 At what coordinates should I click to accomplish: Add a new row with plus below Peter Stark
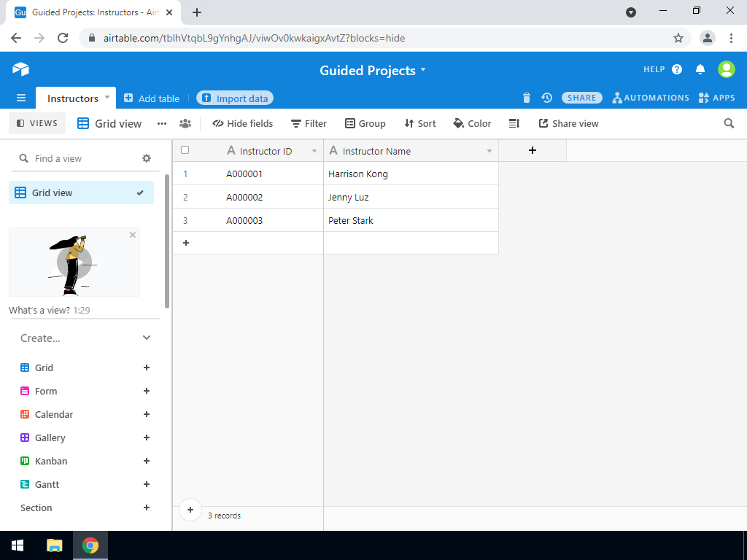point(186,243)
